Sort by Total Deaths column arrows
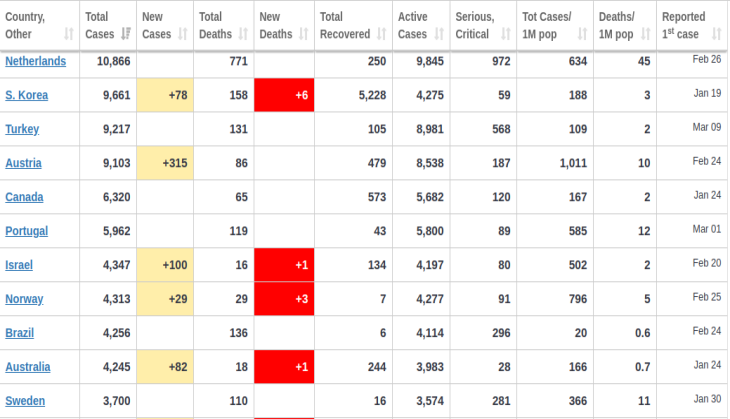This screenshot has width=730, height=419. (x=243, y=34)
